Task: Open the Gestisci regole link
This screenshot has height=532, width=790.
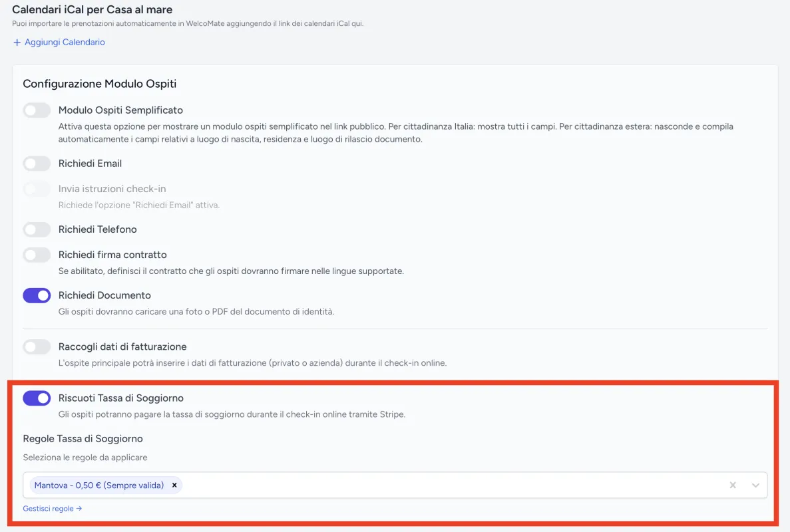Action: (52, 509)
